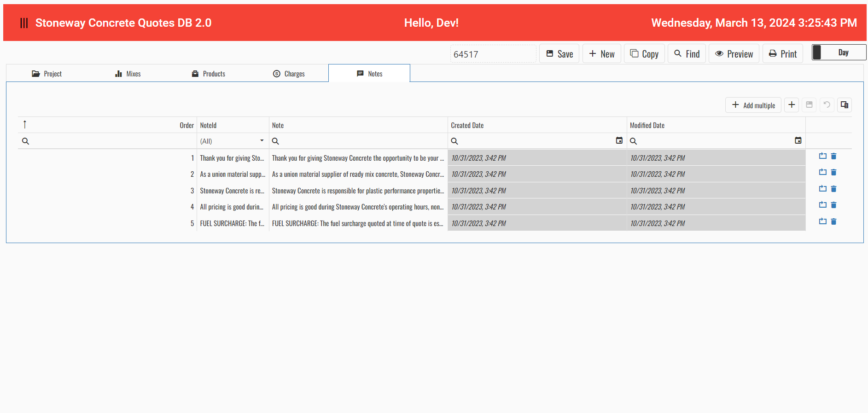Click the Add multiple button
The image size is (868, 413).
tap(753, 105)
